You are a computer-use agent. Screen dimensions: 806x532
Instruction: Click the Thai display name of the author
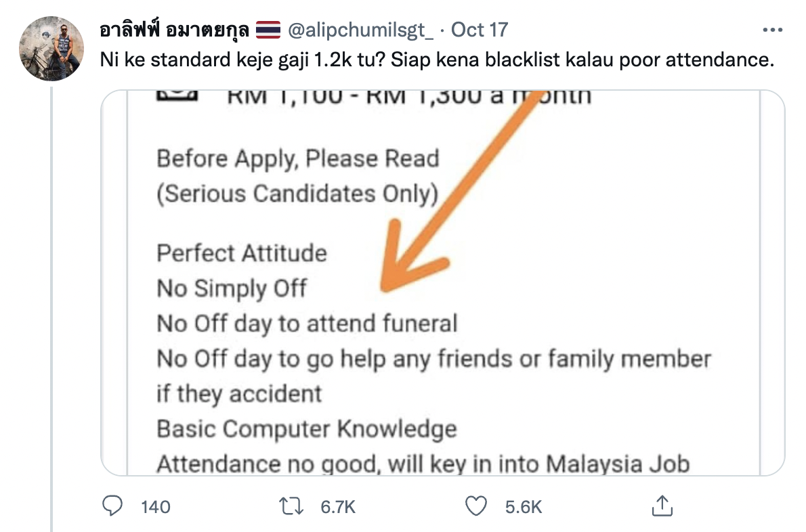click(174, 30)
